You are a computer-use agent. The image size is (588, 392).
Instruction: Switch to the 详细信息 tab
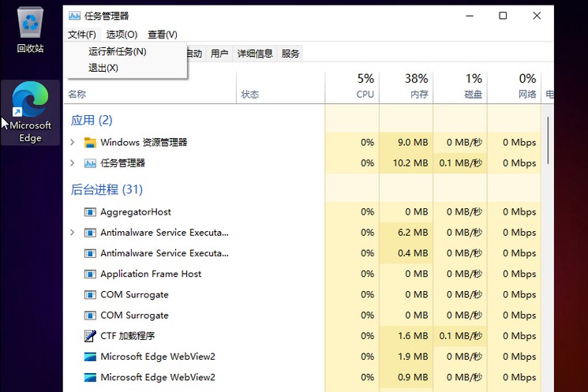click(254, 54)
